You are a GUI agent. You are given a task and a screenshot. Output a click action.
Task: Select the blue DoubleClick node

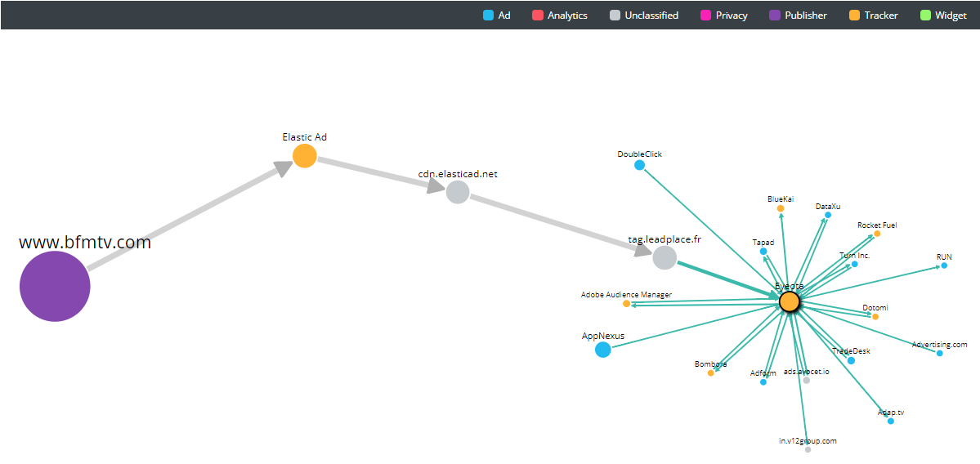639,165
